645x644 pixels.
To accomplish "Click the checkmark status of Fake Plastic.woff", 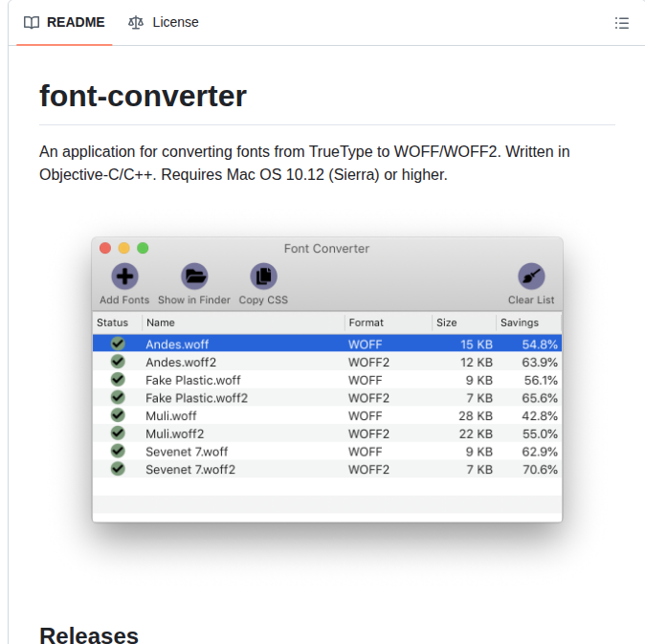I will pyautogui.click(x=118, y=379).
